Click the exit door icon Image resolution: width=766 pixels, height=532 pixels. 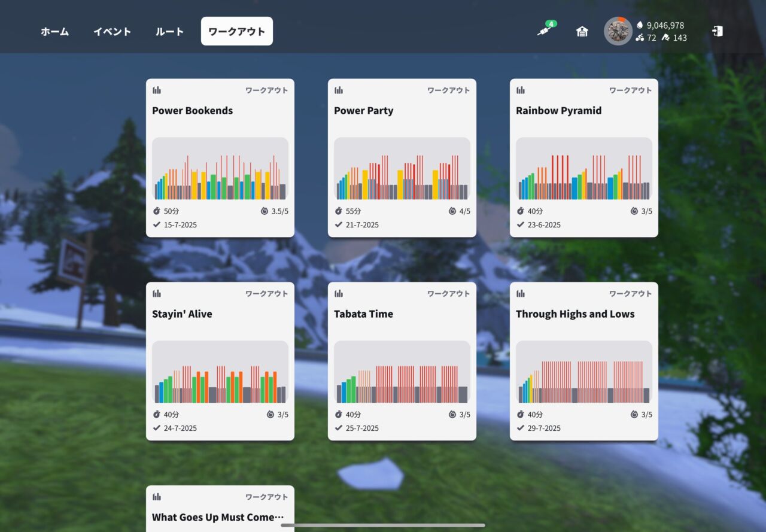tap(718, 31)
